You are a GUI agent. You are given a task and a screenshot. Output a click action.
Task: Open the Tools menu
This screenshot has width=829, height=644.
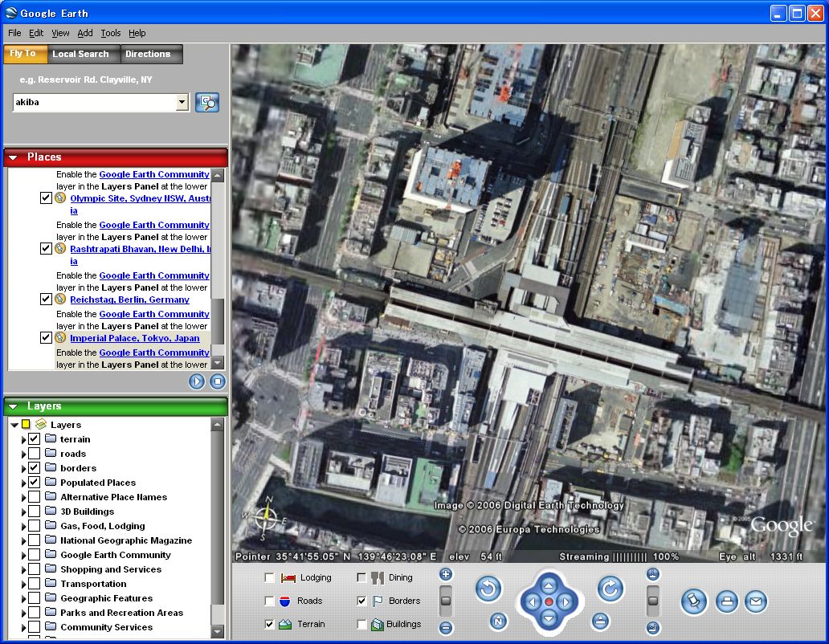point(111,33)
